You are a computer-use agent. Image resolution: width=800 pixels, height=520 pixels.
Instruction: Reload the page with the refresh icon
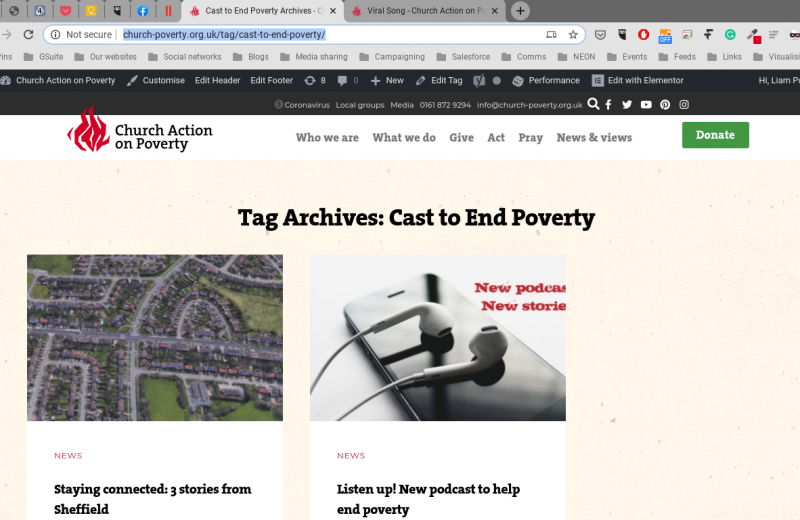[29, 34]
